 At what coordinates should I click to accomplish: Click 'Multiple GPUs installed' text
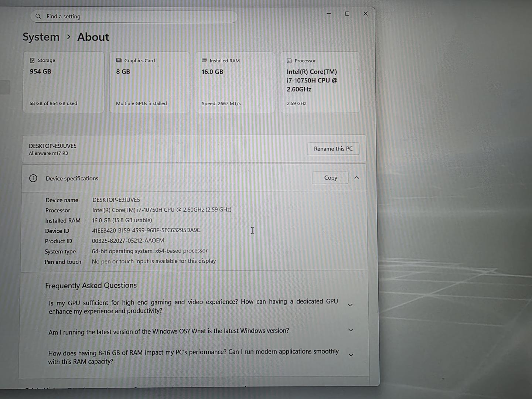click(141, 103)
